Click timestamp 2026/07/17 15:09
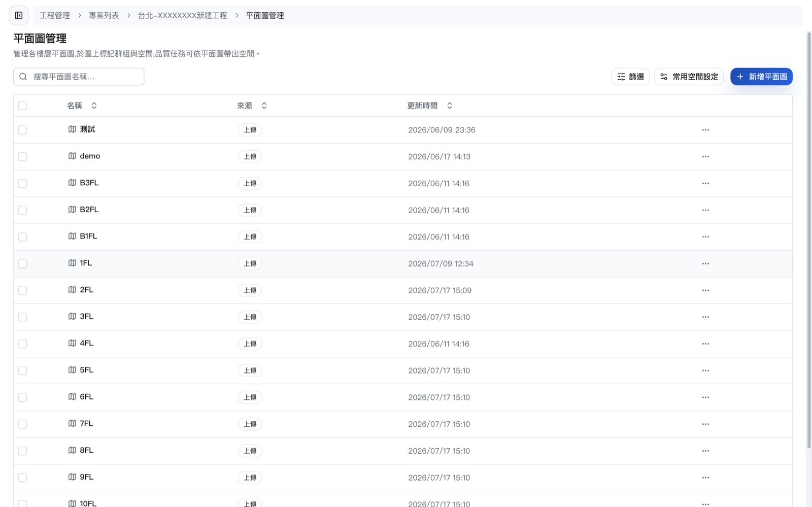The width and height of the screenshot is (812, 507). click(x=439, y=290)
